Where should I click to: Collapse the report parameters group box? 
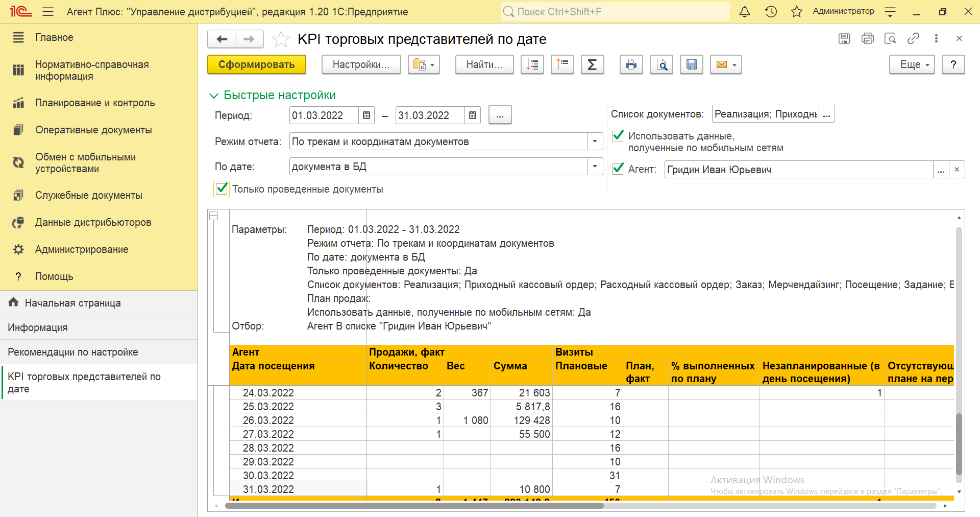[x=214, y=216]
